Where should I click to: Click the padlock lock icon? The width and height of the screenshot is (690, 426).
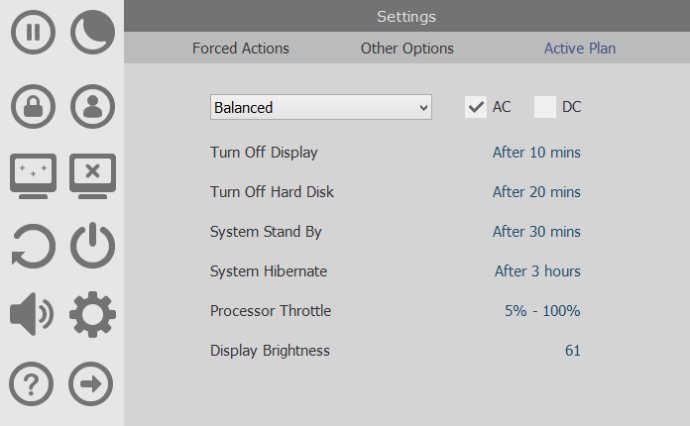pos(33,106)
